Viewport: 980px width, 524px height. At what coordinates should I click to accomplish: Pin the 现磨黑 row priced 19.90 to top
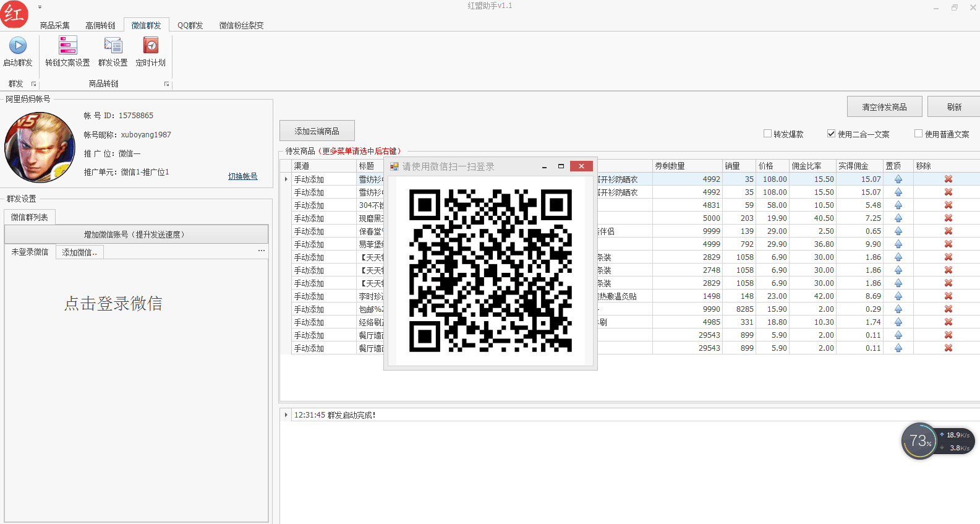898,218
